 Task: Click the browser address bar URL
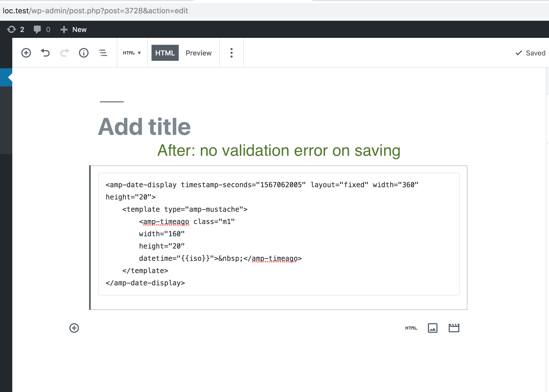click(95, 11)
